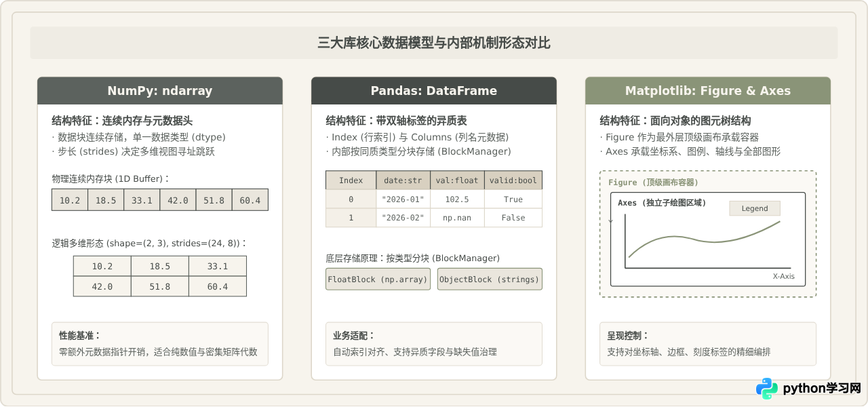Click the Legend box in the chart

click(x=755, y=208)
